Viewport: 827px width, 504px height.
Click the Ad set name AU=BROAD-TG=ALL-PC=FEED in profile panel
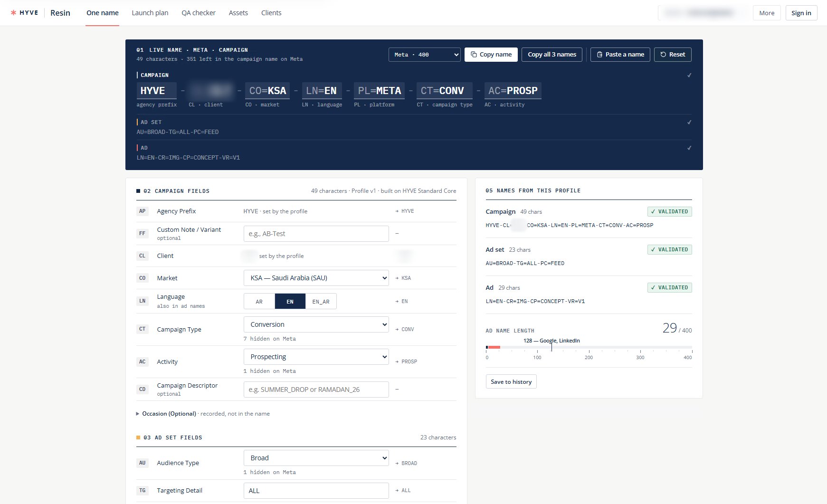coord(525,263)
